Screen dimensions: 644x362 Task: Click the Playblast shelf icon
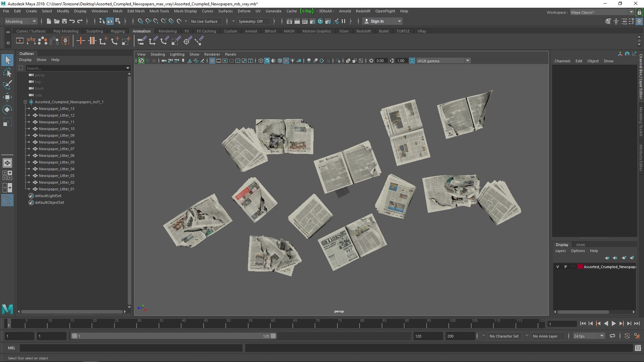(x=20, y=41)
